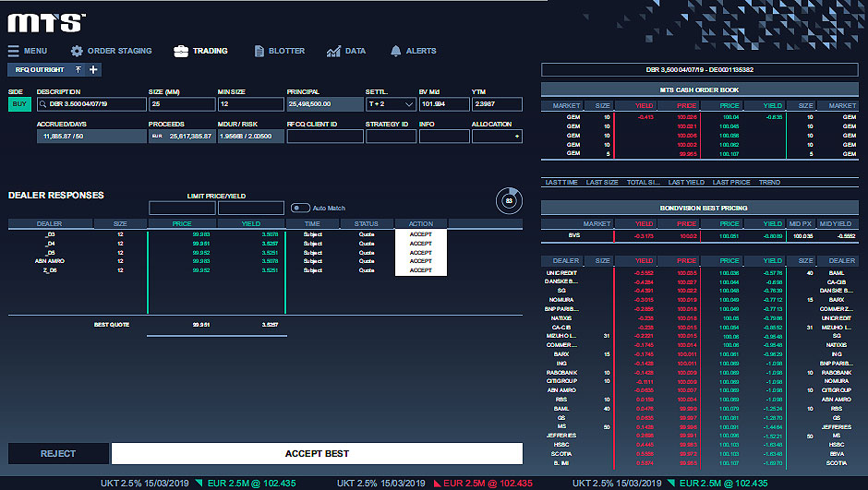Click the circular countdown timer showing 83
Screen dimensions: 868x490
[509, 201]
